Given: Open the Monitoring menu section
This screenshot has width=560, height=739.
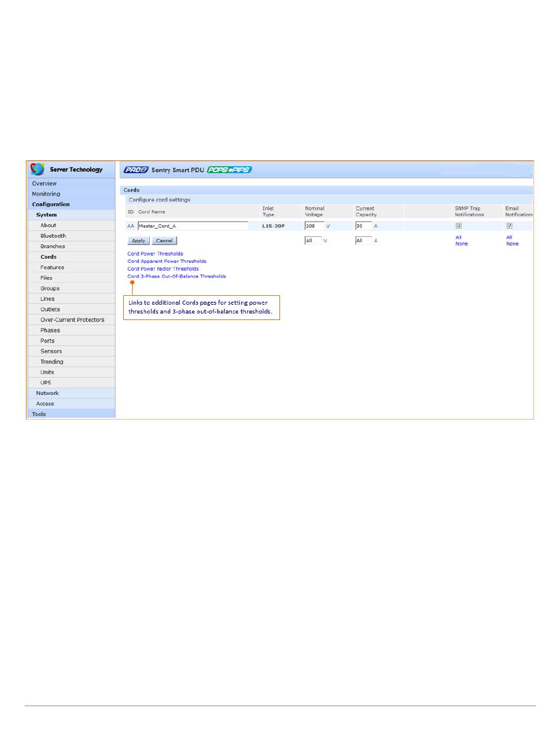Looking at the screenshot, I should (71, 194).
